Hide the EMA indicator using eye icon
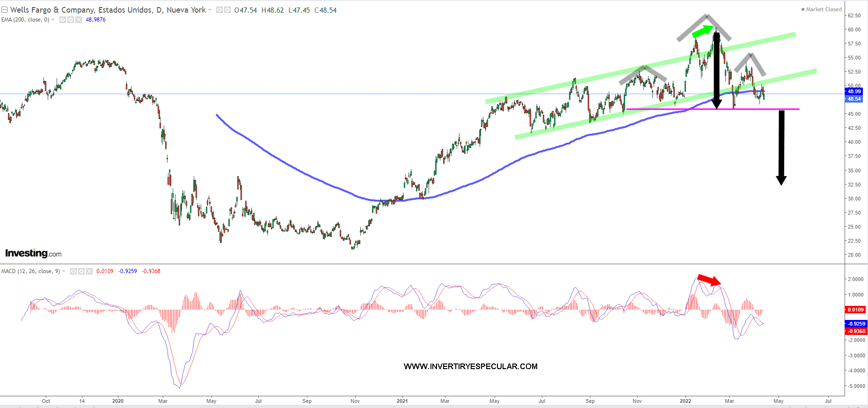868x408 pixels. (x=63, y=20)
